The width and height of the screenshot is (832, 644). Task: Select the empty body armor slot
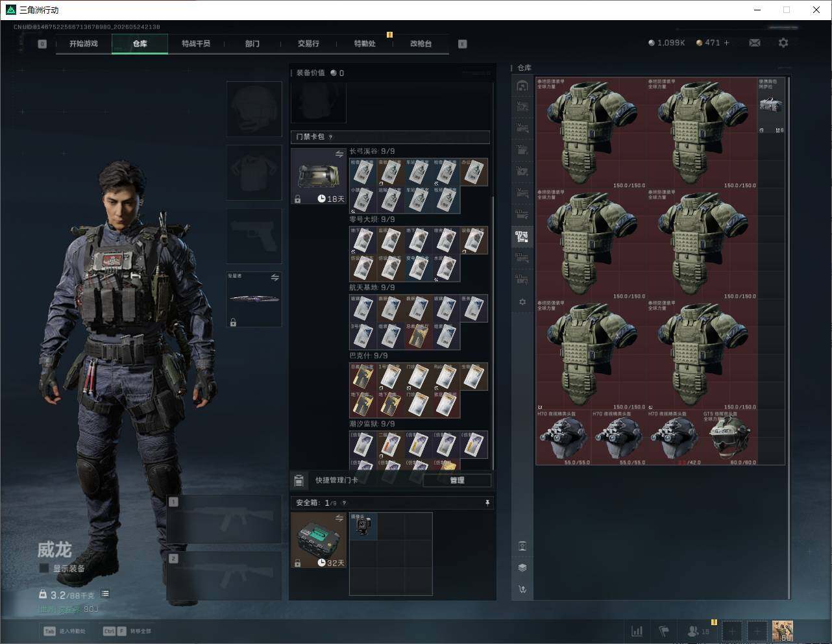click(x=254, y=172)
